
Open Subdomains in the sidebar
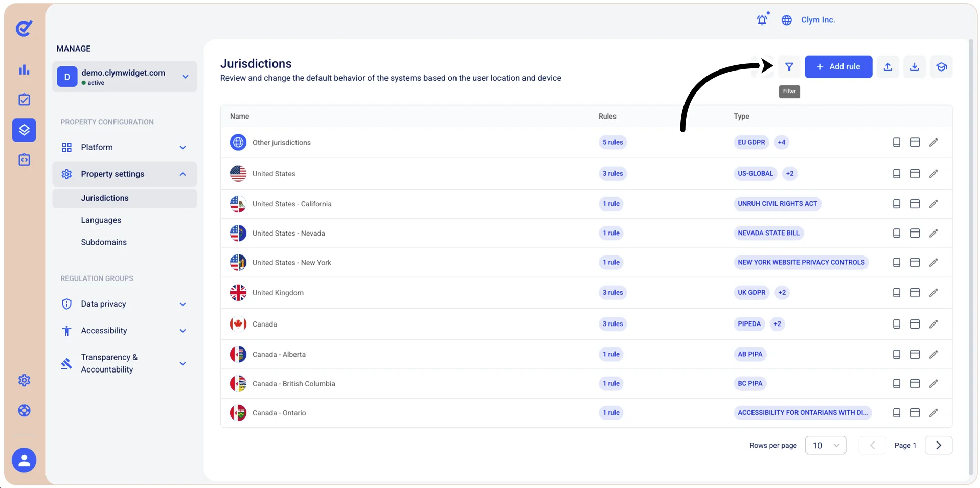coord(104,242)
